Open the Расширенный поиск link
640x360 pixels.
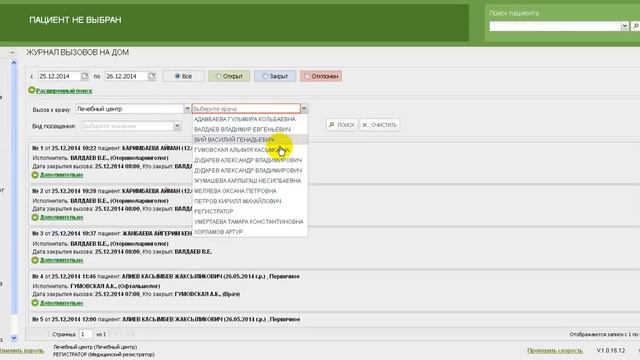pos(64,91)
